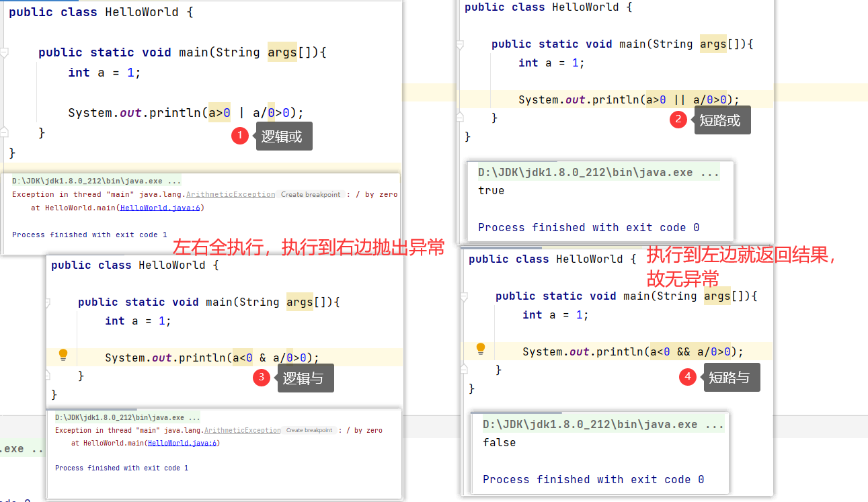Screen dimensions: 868x502
Task: Collapse the top-right HelloWorld class body fold arrow
Action: click(460, 44)
